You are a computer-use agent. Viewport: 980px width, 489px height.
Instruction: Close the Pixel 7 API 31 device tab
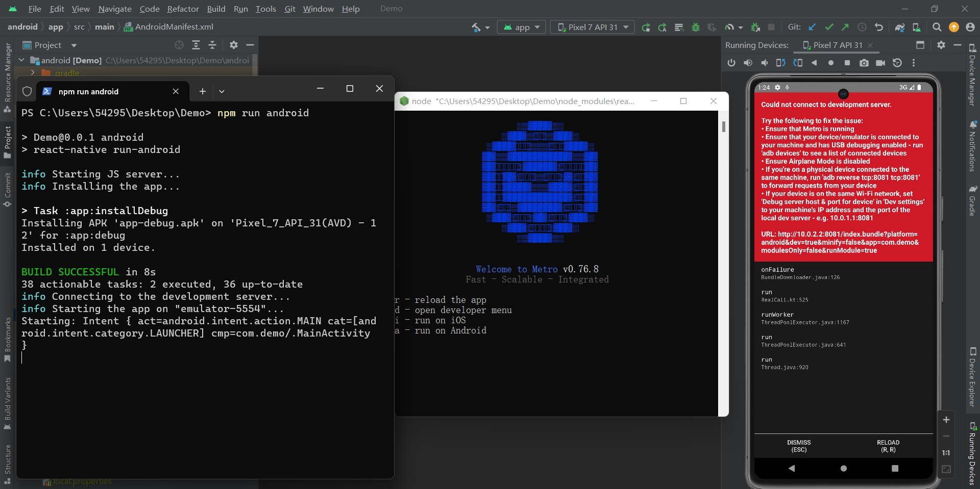point(870,45)
